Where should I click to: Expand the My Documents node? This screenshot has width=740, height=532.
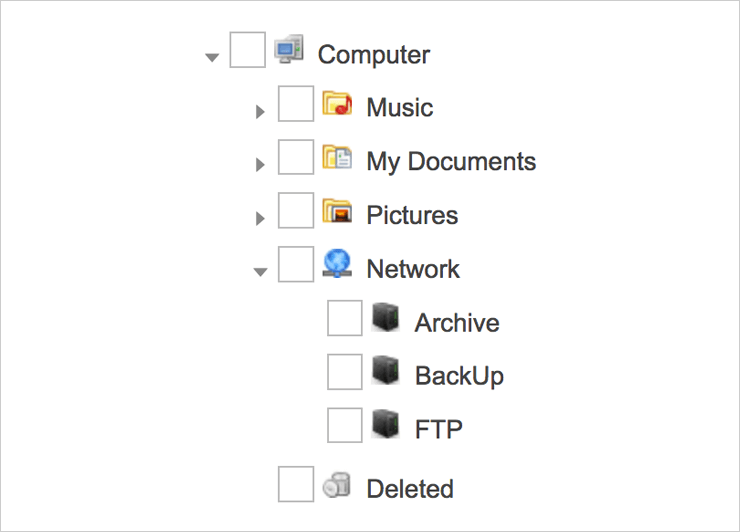(x=260, y=165)
